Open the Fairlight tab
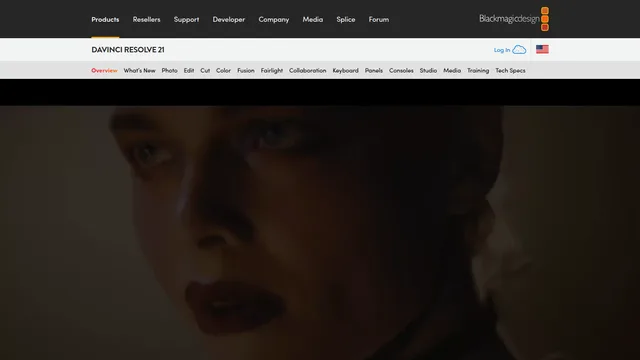 click(272, 71)
